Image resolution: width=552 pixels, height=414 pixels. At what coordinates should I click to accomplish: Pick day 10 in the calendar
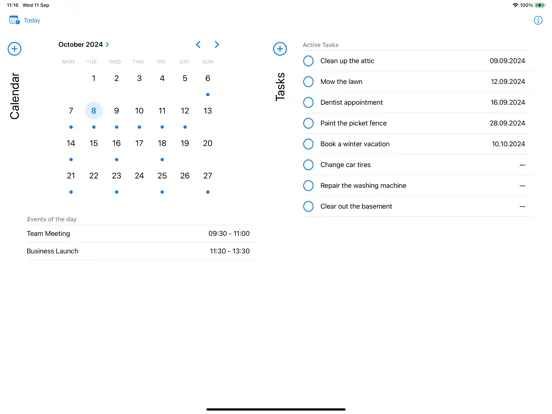(x=139, y=111)
